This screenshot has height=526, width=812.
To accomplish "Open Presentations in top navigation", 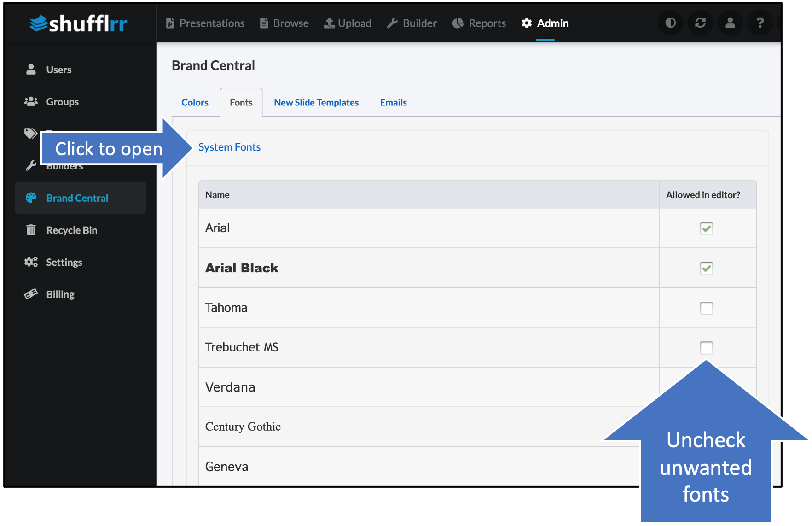I will click(205, 23).
